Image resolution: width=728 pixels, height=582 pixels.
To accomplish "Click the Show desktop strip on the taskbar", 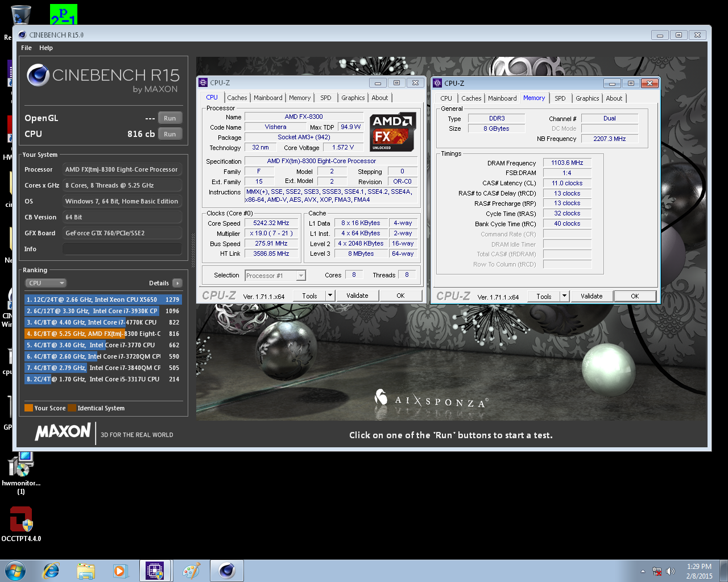I will pyautogui.click(x=724, y=571).
